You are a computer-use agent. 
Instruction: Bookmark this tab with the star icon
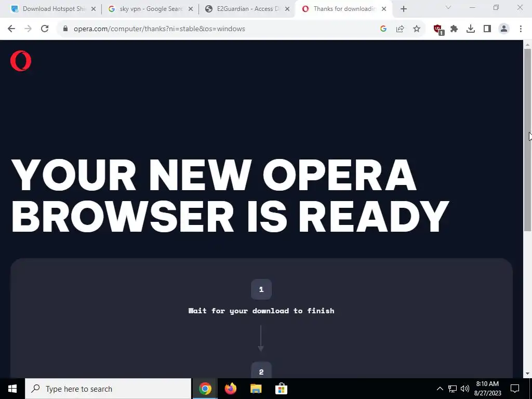click(x=417, y=29)
